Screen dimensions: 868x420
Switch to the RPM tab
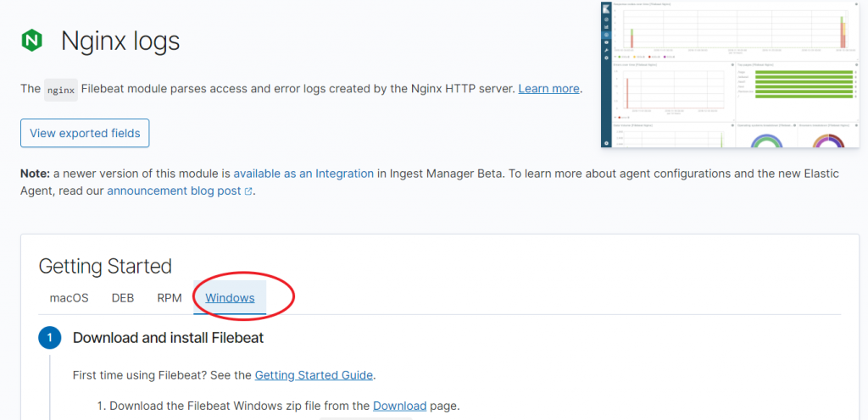[170, 298]
